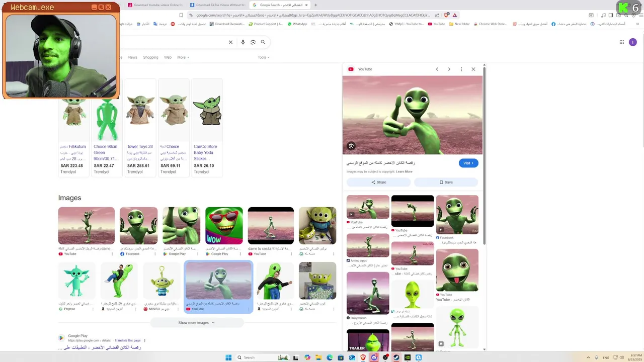The height and width of the screenshot is (362, 644).
Task: Open the Tower Toys 28 product card
Action: [x=140, y=127]
